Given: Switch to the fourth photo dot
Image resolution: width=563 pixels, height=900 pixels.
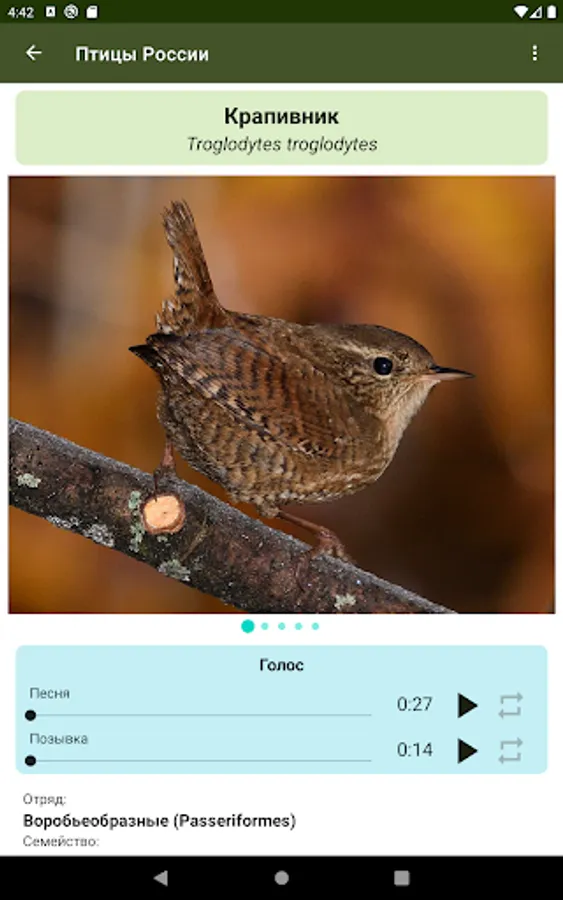Looking at the screenshot, I should click(298, 626).
